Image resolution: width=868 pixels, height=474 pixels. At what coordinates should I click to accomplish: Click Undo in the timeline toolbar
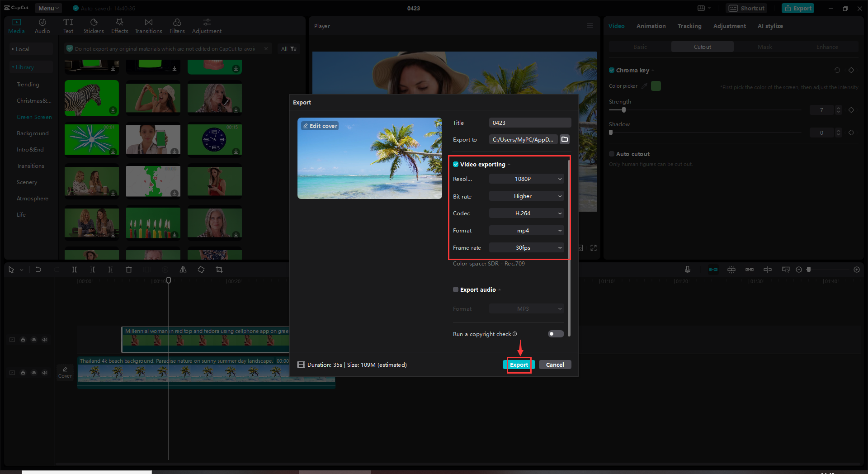click(x=38, y=269)
